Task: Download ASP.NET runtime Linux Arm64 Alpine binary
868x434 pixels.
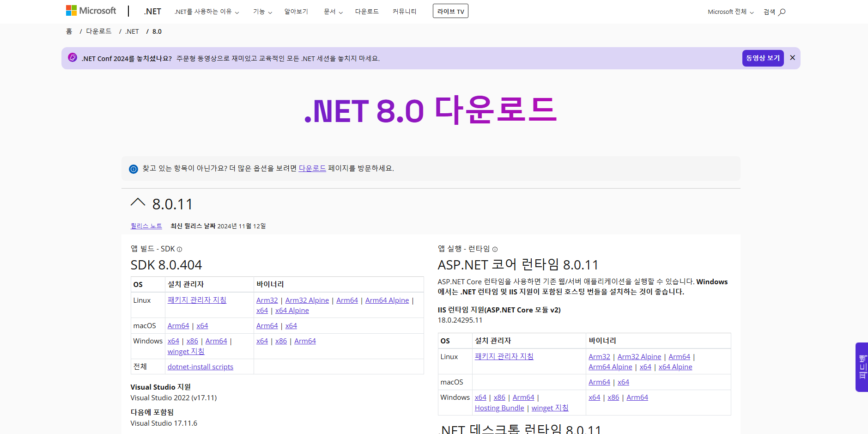Action: [610, 367]
